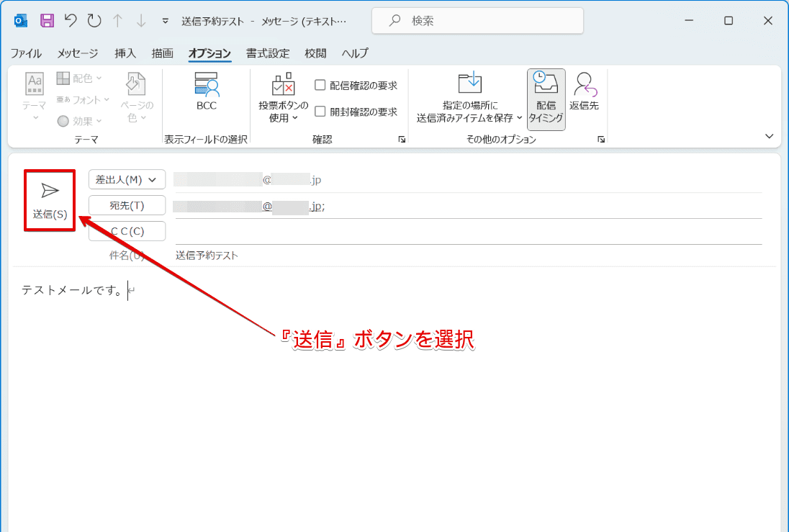Open the Delay Delivery (配信タイミング) option
This screenshot has height=532, width=789.
point(546,99)
